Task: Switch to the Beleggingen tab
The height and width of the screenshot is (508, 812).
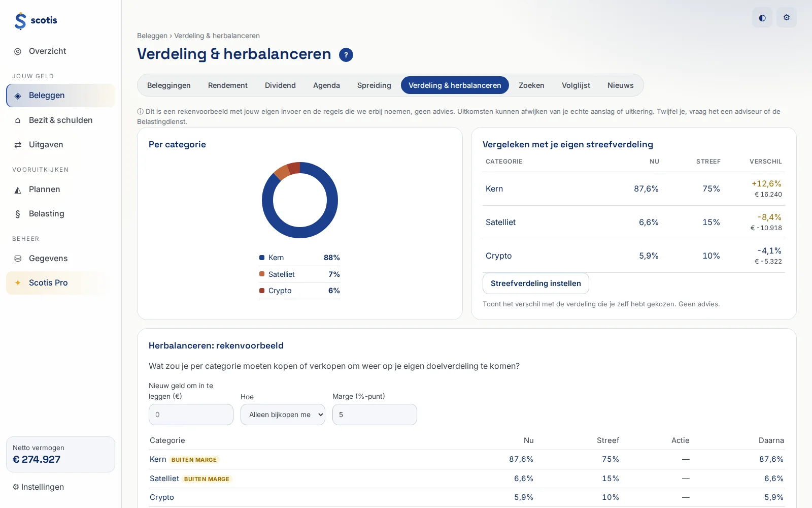Action: (169, 85)
